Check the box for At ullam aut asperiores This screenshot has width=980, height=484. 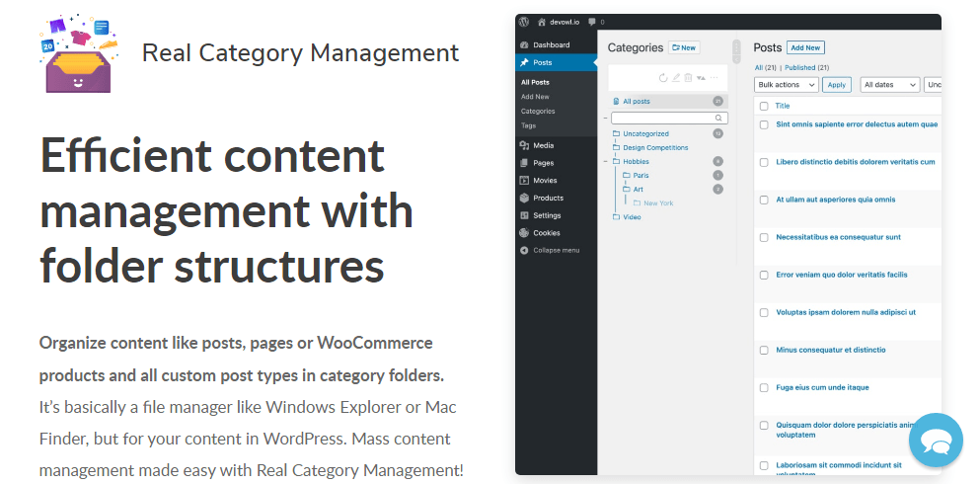pos(764,201)
